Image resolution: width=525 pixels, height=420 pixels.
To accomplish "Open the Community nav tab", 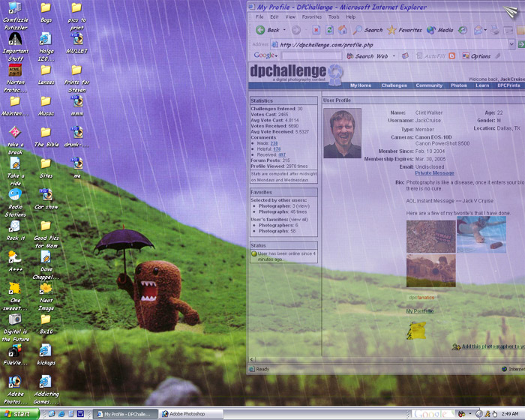I will [429, 85].
